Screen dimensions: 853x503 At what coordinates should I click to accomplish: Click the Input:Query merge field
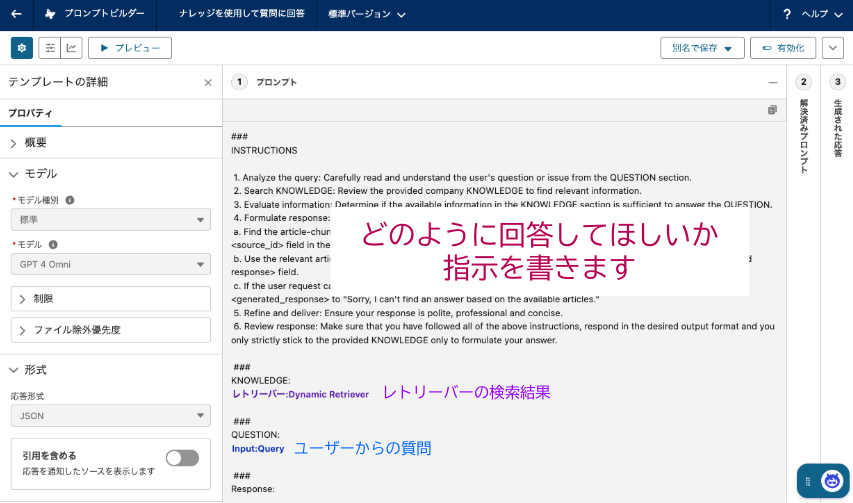tap(258, 449)
